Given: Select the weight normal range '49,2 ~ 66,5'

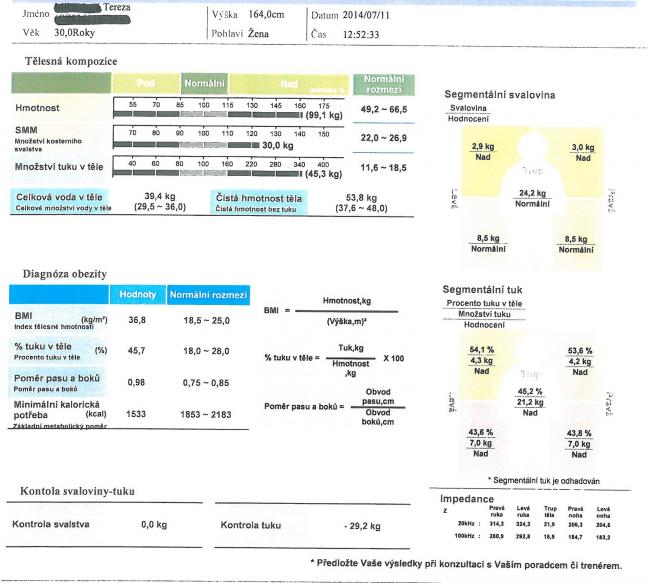Looking at the screenshot, I should pyautogui.click(x=384, y=109).
